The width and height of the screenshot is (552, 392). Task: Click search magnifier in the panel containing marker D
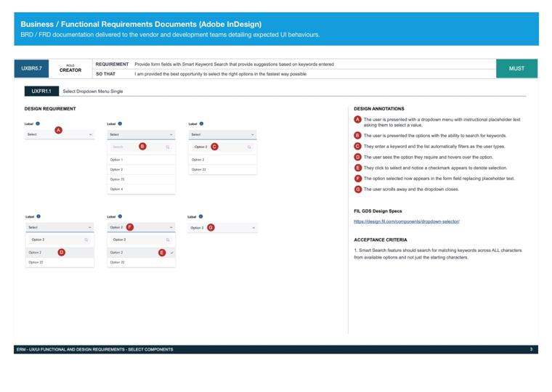(x=86, y=240)
